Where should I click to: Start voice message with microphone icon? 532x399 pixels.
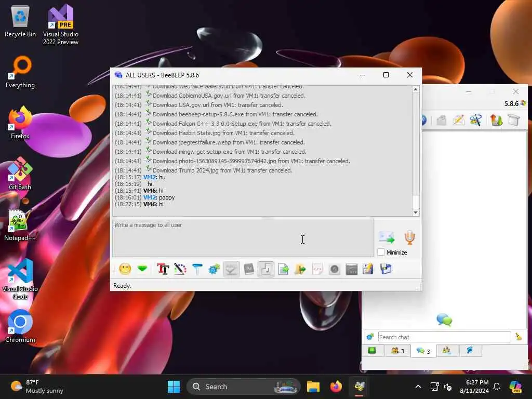(410, 237)
